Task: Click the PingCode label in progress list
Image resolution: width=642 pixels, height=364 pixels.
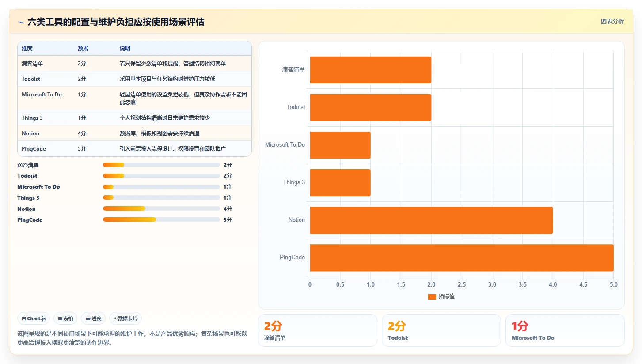Action: tap(30, 220)
